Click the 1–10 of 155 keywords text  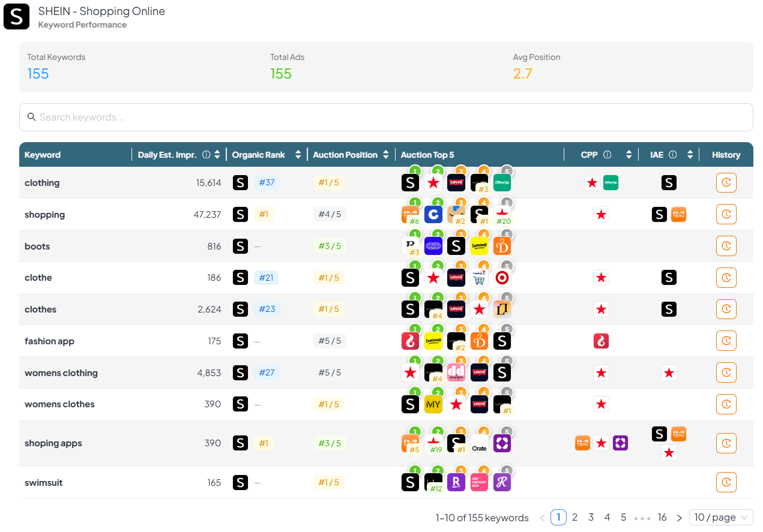click(482, 518)
